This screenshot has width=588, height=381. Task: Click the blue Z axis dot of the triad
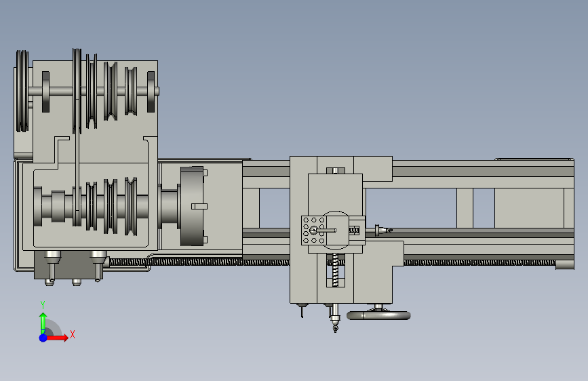click(43, 338)
